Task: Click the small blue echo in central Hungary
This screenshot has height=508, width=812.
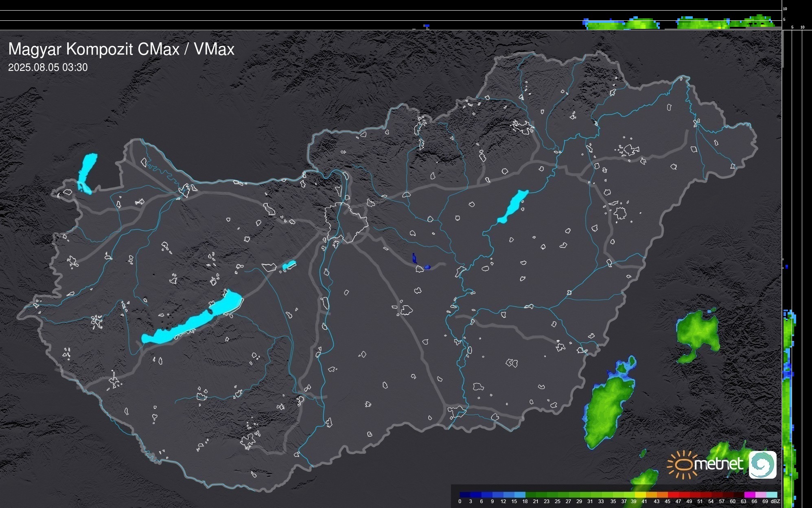Action: tap(415, 258)
